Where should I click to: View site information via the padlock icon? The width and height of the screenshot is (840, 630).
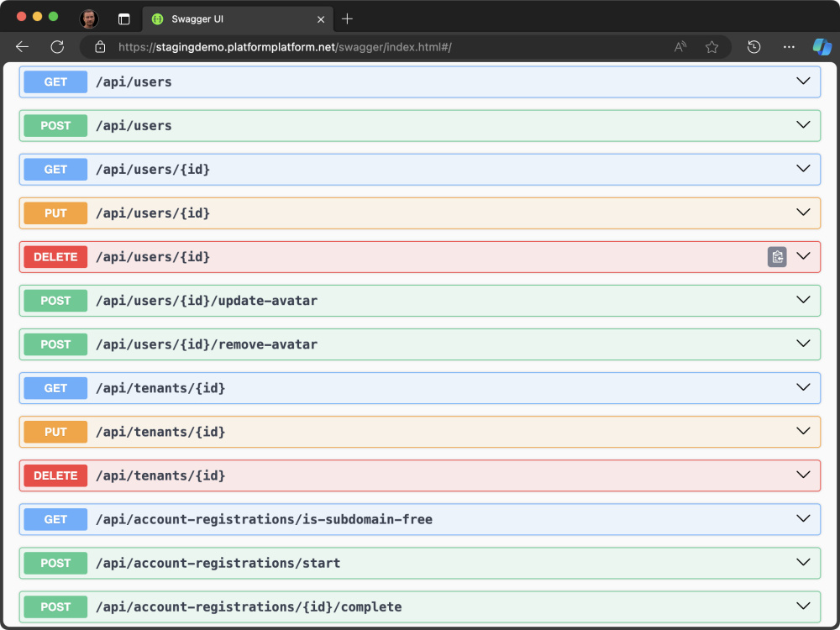(x=100, y=47)
